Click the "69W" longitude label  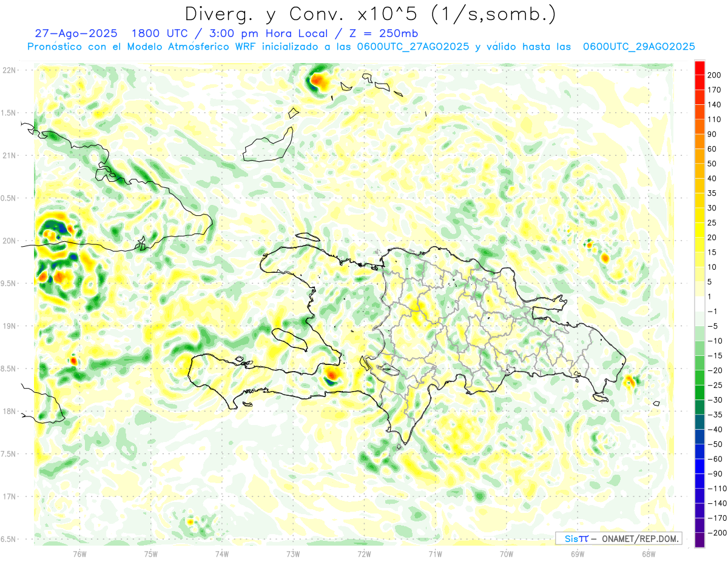(x=577, y=554)
